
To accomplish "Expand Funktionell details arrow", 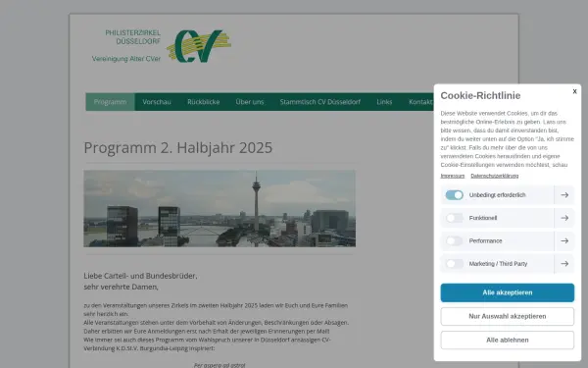I will tap(564, 218).
